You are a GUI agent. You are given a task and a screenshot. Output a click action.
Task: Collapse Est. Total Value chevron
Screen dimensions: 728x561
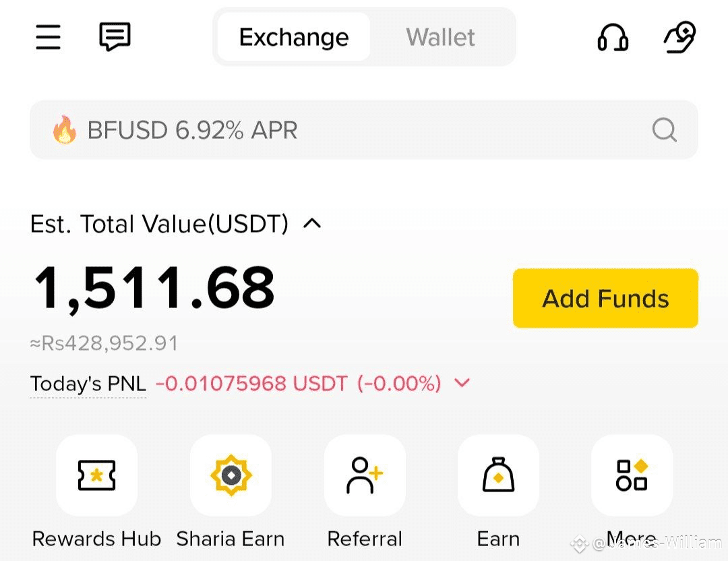click(x=312, y=224)
